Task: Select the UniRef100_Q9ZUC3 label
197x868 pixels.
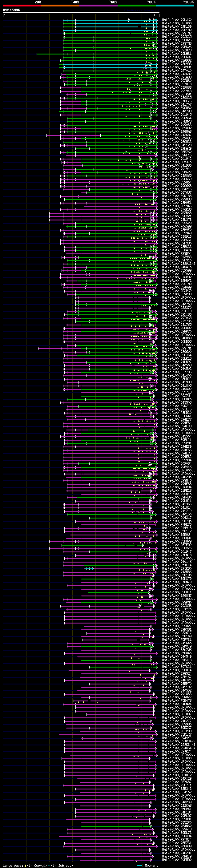Action: 177,50
